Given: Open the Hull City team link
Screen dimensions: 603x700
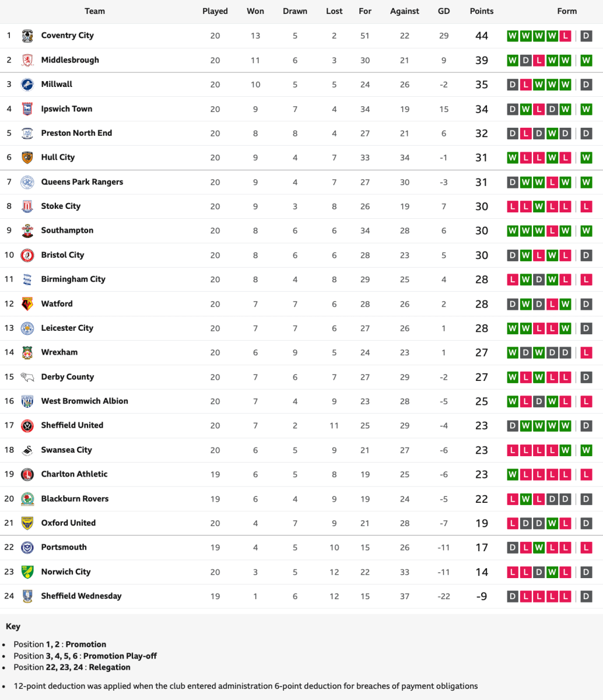Looking at the screenshot, I should point(58,157).
